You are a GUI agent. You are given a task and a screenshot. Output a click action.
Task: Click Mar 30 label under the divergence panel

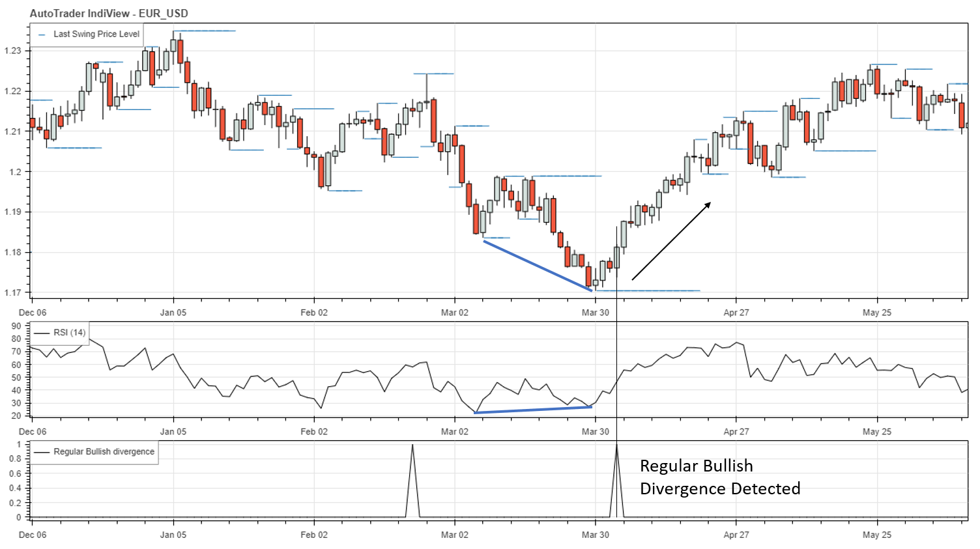pos(596,535)
